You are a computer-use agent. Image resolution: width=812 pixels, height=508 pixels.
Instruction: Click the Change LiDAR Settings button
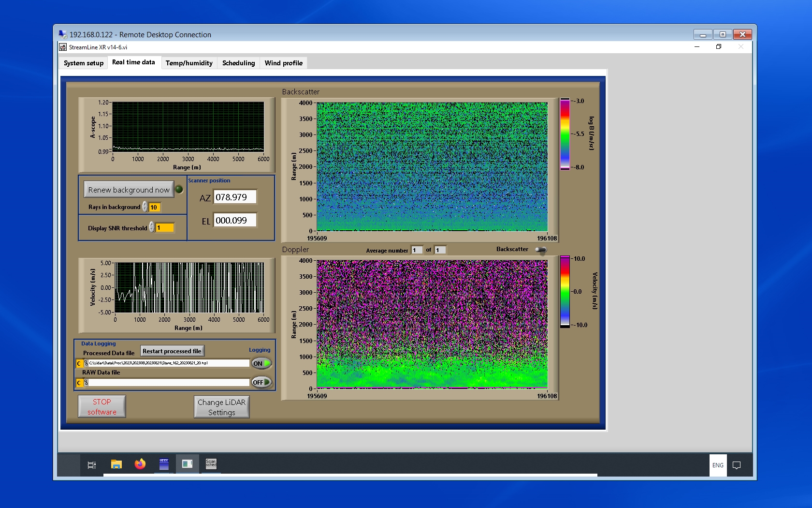click(x=221, y=407)
